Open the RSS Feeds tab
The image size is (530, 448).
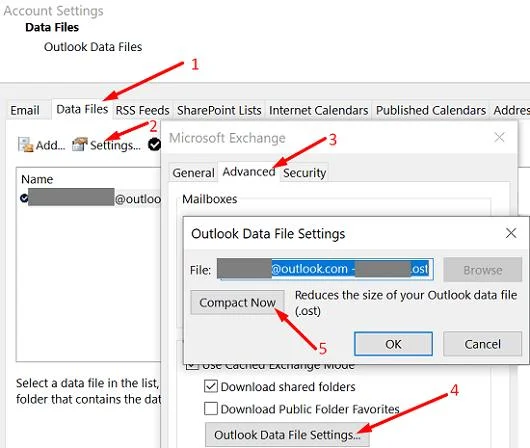point(142,110)
